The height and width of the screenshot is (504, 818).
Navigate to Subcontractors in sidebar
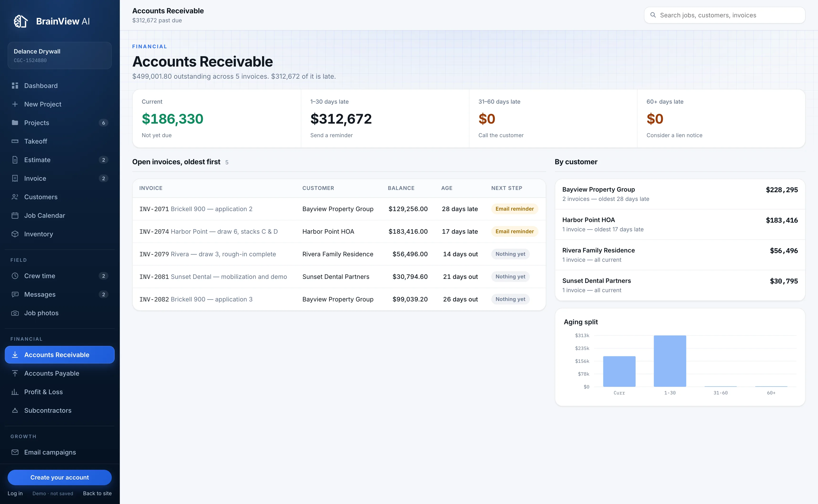[x=60, y=410]
